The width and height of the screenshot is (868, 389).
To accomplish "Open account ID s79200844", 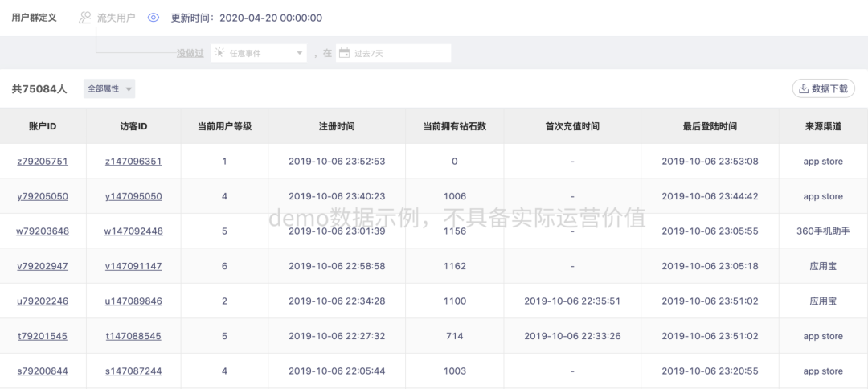I will point(43,371).
